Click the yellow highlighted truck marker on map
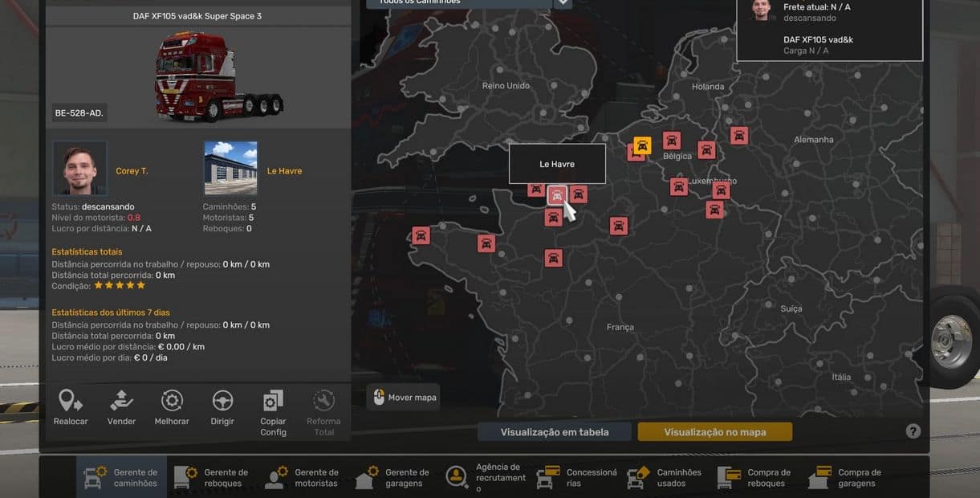Viewport: 980px width, 498px height. pyautogui.click(x=642, y=145)
